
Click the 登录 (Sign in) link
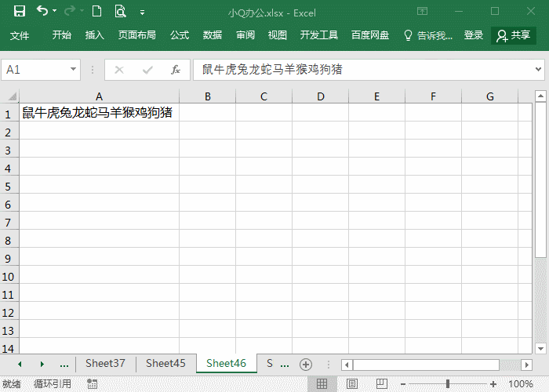click(474, 35)
